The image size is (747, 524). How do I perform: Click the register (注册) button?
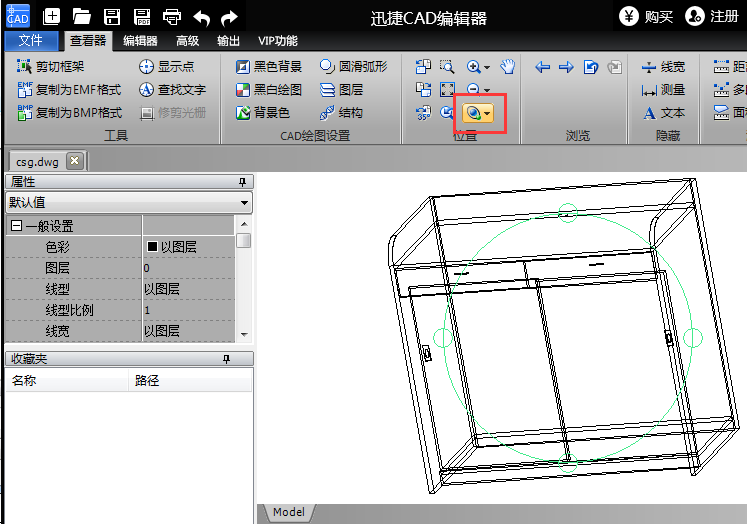pyautogui.click(x=712, y=16)
